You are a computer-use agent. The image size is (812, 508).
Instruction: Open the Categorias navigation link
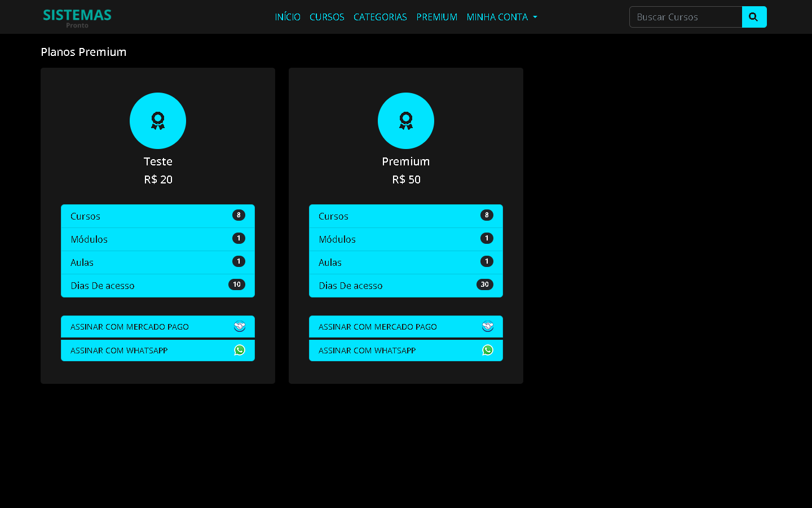[x=380, y=17]
